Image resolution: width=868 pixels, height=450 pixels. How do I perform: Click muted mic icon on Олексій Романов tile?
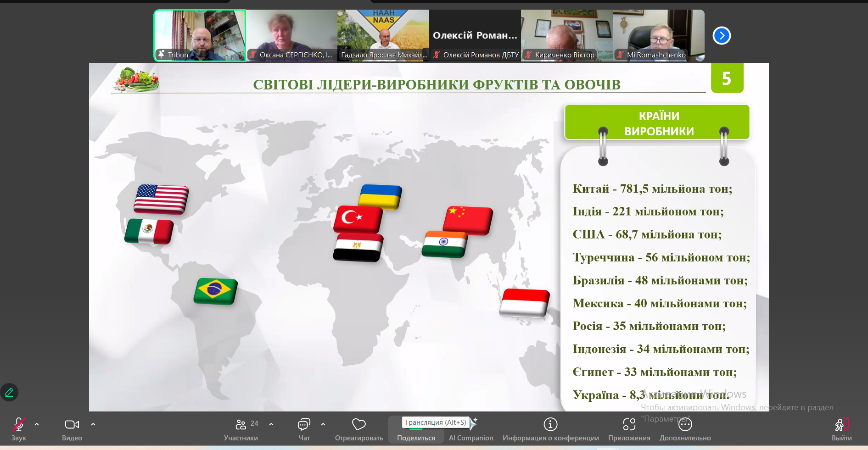(x=437, y=55)
